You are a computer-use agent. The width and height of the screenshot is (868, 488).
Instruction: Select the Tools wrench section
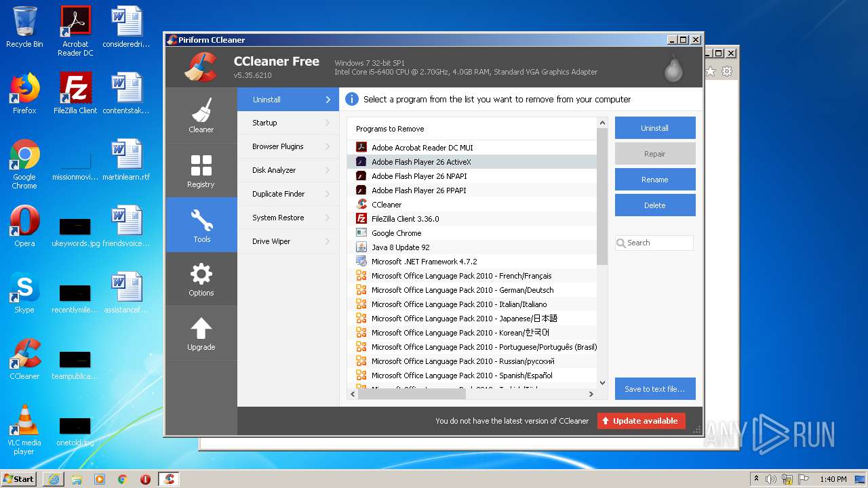click(201, 225)
